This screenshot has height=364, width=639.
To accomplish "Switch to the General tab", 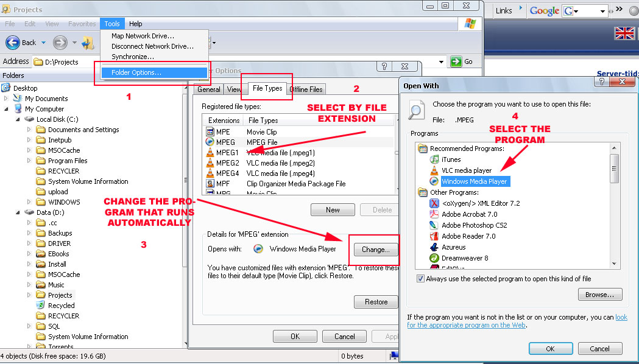I will point(209,89).
